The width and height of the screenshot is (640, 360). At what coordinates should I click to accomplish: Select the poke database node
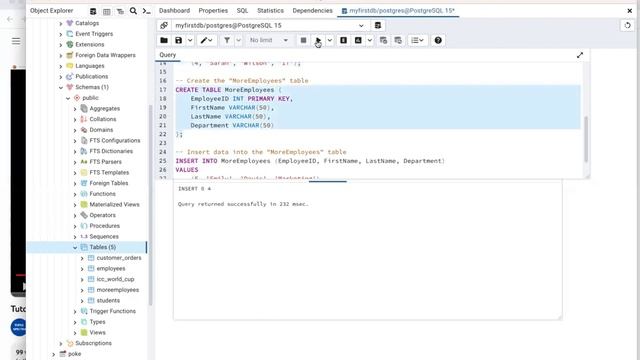pos(74,354)
